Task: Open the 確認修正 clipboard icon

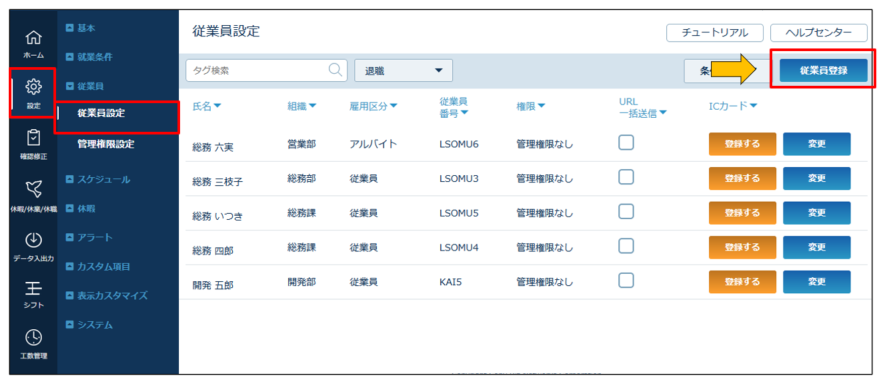Action: point(34,138)
